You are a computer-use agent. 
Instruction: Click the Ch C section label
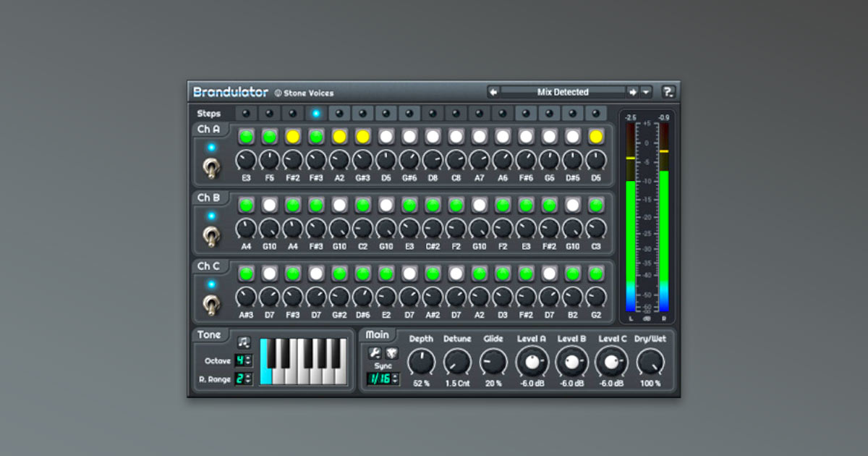209,266
